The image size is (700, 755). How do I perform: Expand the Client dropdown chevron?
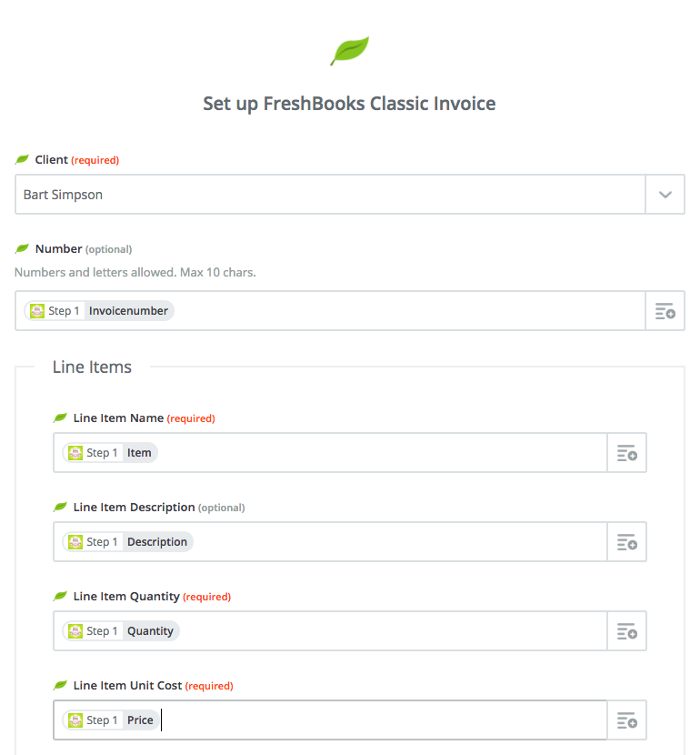pos(665,195)
